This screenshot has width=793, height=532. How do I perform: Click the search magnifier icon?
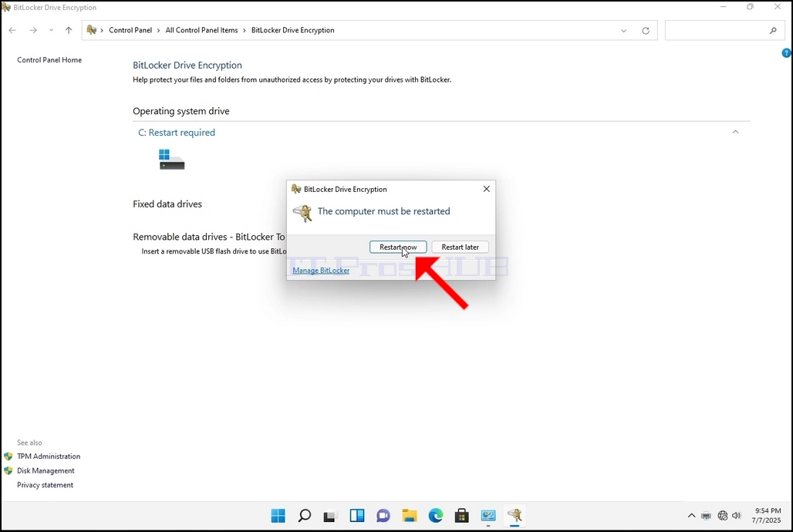(773, 30)
